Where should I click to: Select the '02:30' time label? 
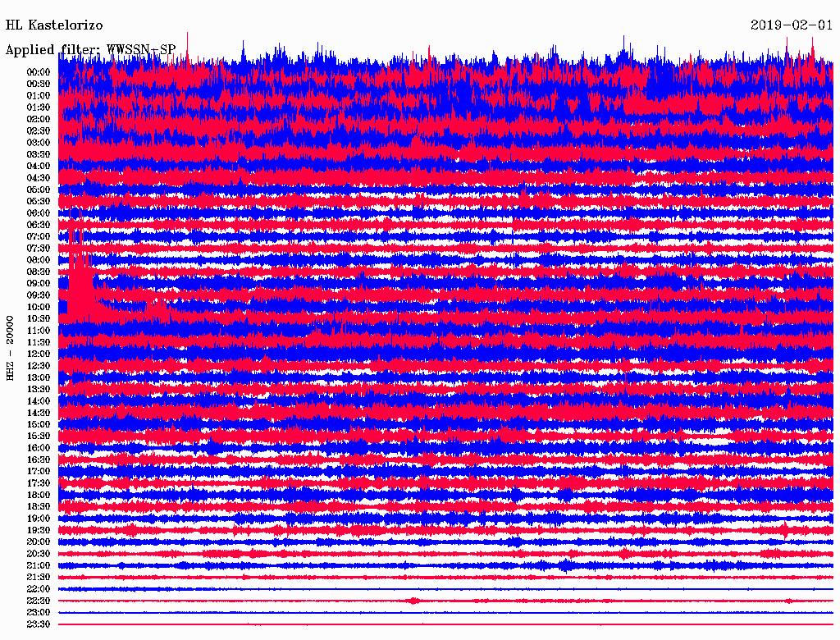(39, 131)
